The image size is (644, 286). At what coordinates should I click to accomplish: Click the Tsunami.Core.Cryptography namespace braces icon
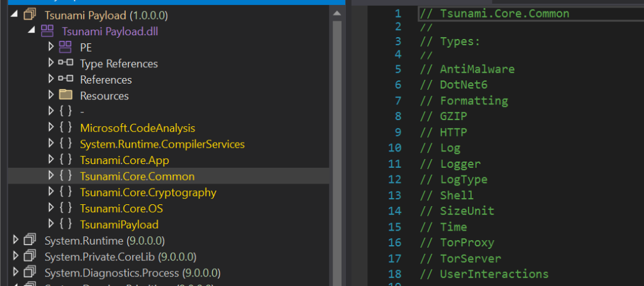point(65,192)
